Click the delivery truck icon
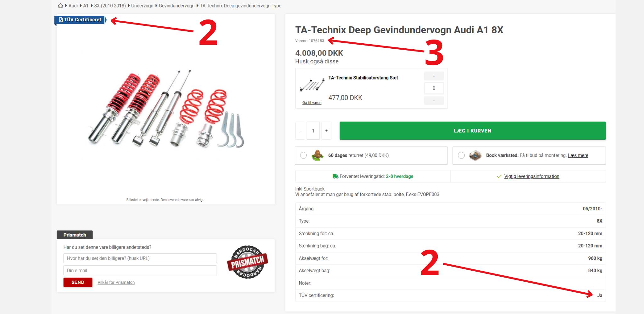 (x=335, y=176)
